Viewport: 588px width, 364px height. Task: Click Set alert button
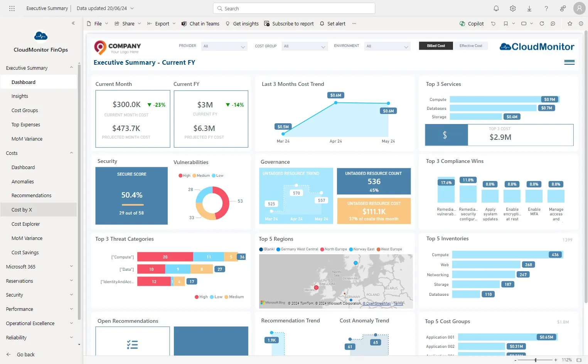(x=333, y=23)
